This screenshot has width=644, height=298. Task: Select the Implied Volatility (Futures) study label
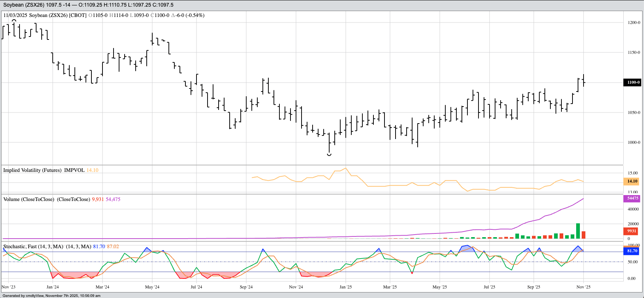coord(32,170)
